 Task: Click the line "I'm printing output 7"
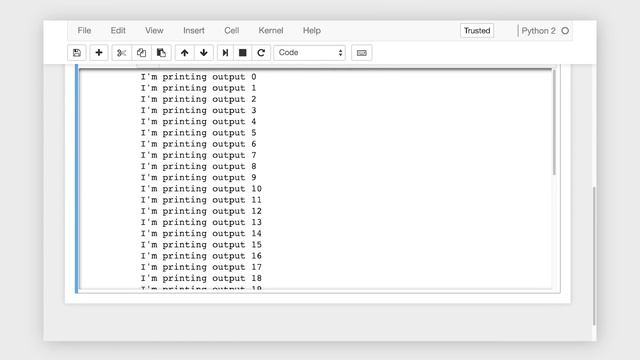point(198,155)
